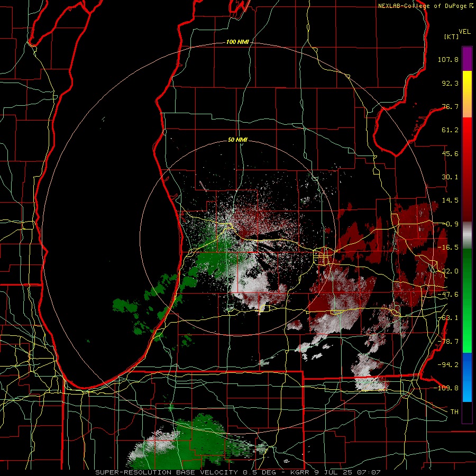The width and height of the screenshot is (476, 476).
Task: Click the 92.3 velocity scale value
Action: click(x=450, y=83)
